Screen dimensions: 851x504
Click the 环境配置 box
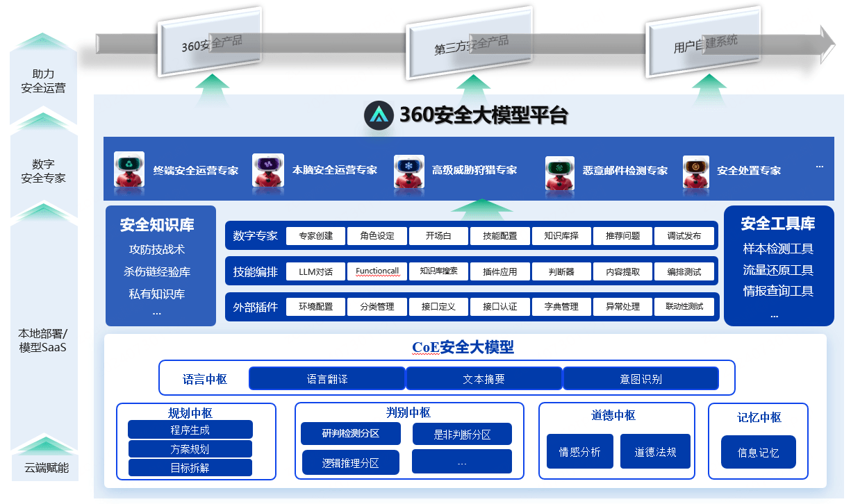tap(316, 306)
